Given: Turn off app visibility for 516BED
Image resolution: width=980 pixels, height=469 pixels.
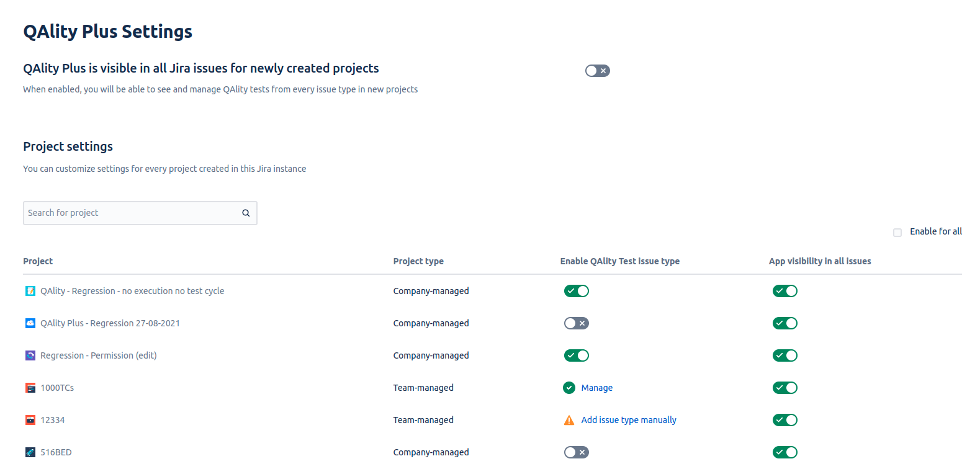Looking at the screenshot, I should click(x=785, y=452).
